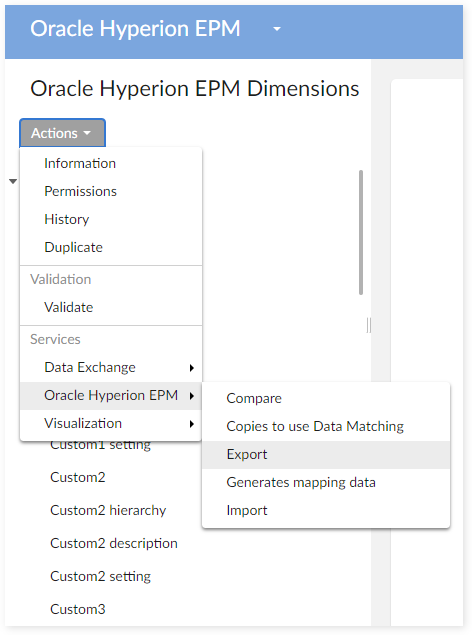Collapse the tree using the left triangle

pos(13,181)
